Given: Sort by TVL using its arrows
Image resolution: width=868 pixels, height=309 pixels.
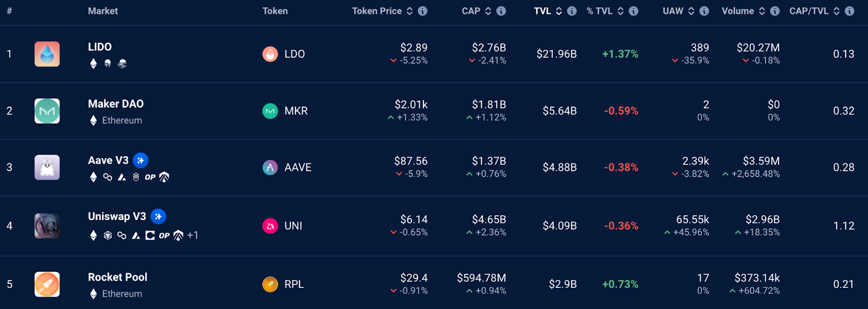Looking at the screenshot, I should point(559,11).
